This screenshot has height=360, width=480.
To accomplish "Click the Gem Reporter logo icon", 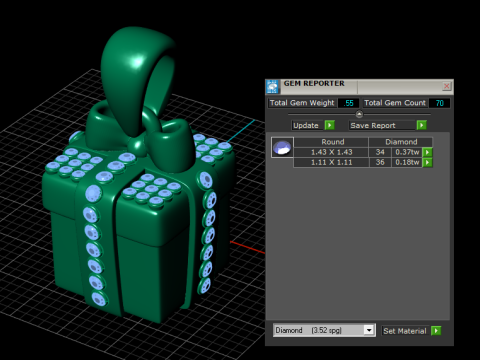I will pyautogui.click(x=273, y=87).
